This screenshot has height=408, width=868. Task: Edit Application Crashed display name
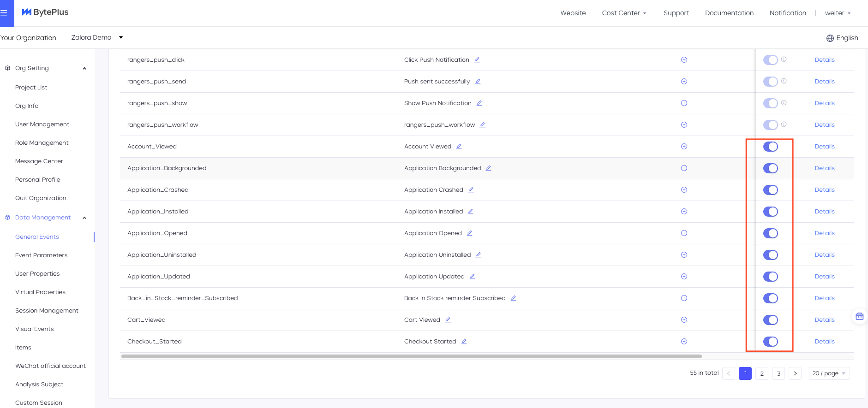[471, 190]
